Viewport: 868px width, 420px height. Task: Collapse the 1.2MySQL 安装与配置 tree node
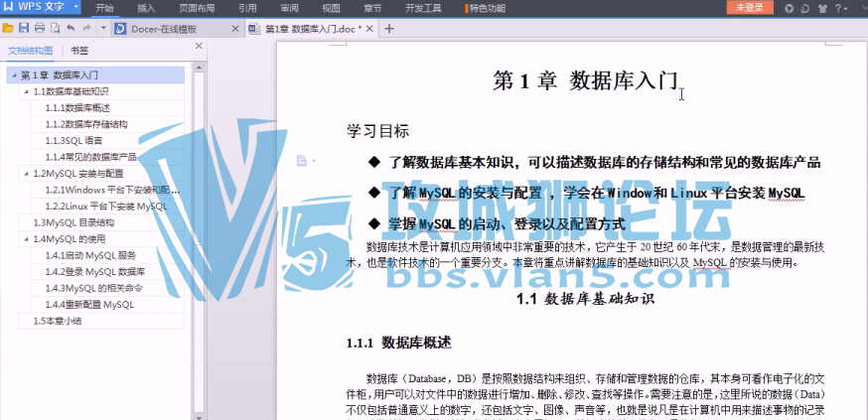26,174
